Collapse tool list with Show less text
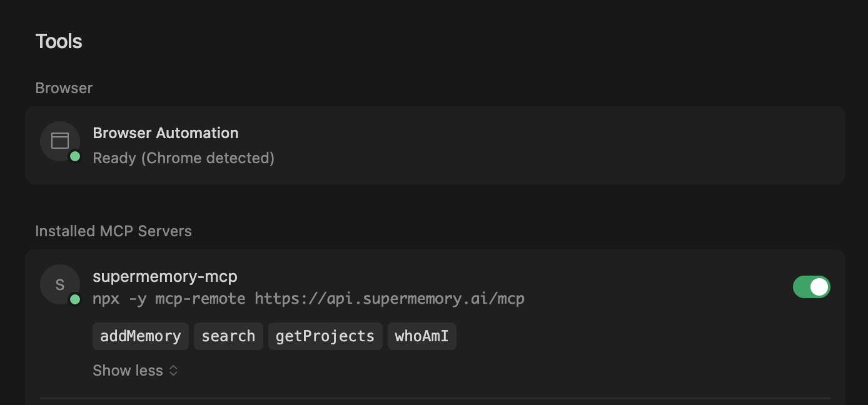868x405 pixels. [x=128, y=371]
